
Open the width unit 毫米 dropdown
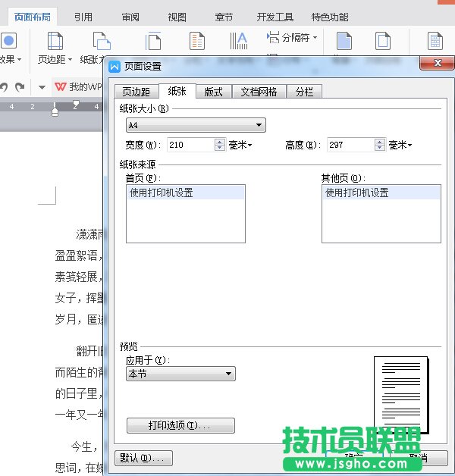coord(240,145)
